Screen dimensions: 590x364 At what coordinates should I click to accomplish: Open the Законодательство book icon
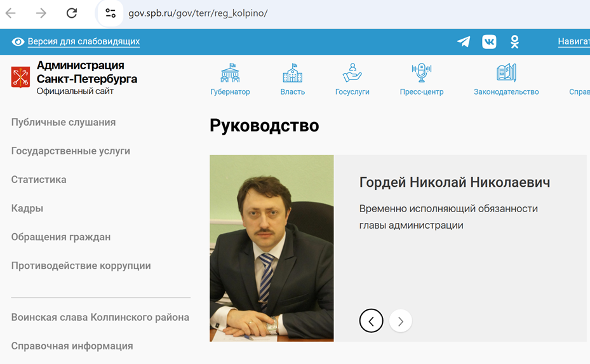click(506, 73)
